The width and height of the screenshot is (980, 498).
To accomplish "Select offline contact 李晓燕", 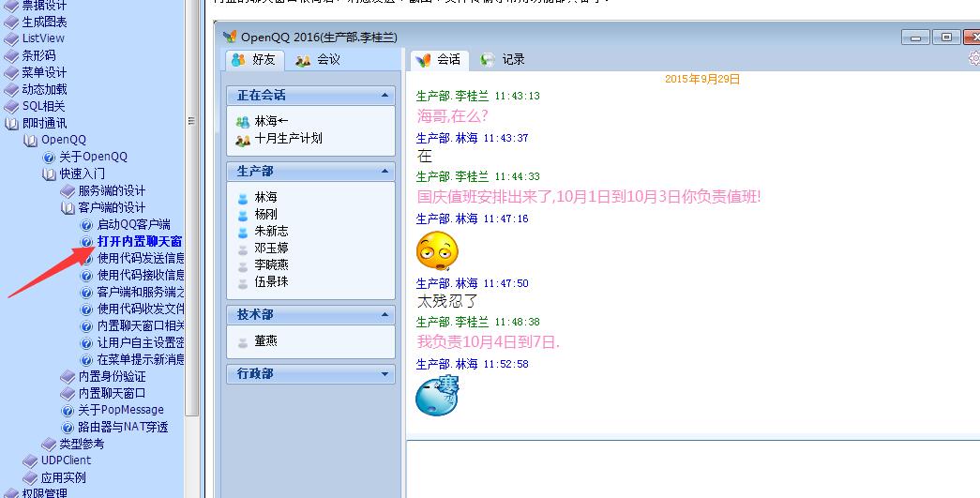I will pos(271,264).
